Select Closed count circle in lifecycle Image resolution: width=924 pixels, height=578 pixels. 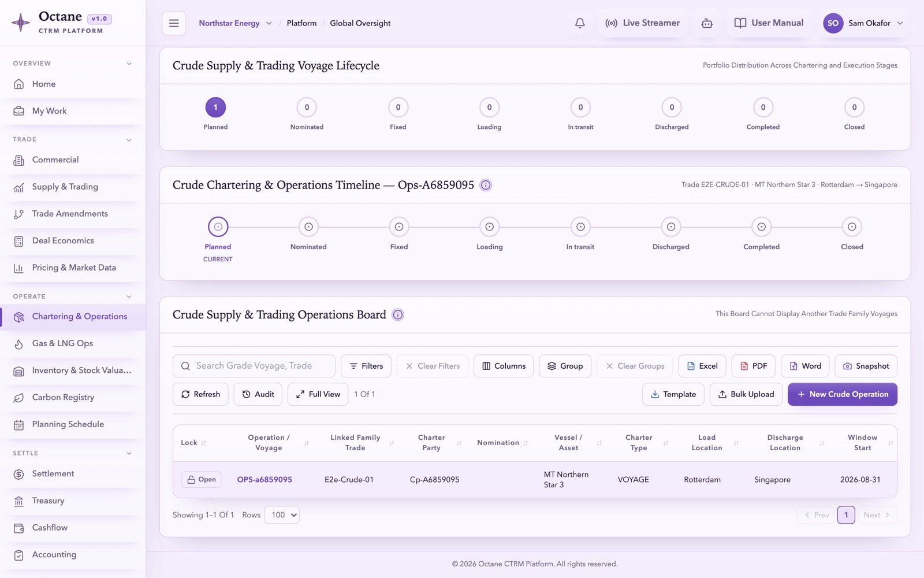(854, 107)
